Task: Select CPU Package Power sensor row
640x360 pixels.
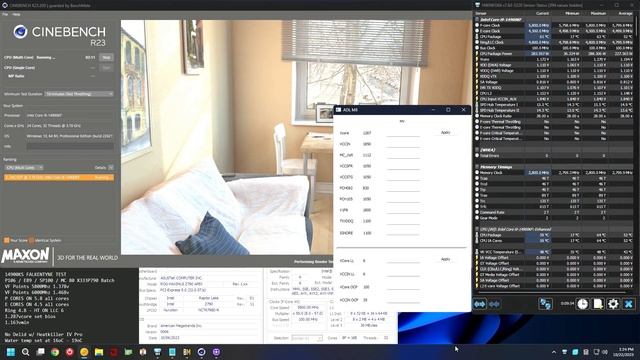Action: (555, 53)
